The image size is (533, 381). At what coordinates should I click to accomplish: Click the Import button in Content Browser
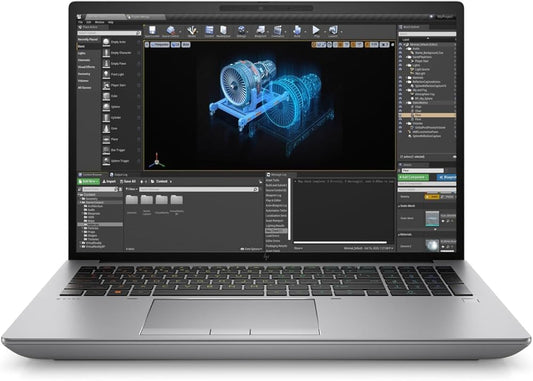click(x=109, y=181)
